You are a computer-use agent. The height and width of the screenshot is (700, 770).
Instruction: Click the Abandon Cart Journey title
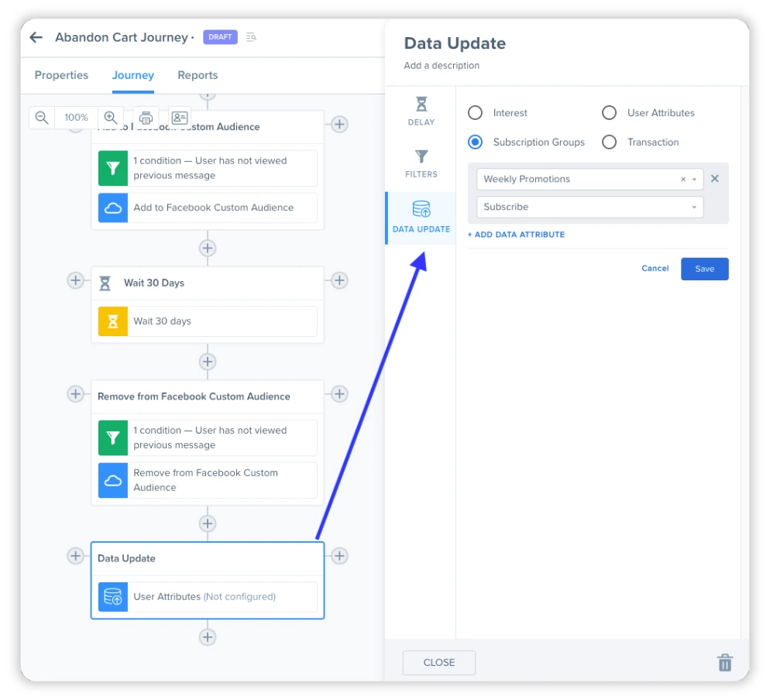(122, 37)
